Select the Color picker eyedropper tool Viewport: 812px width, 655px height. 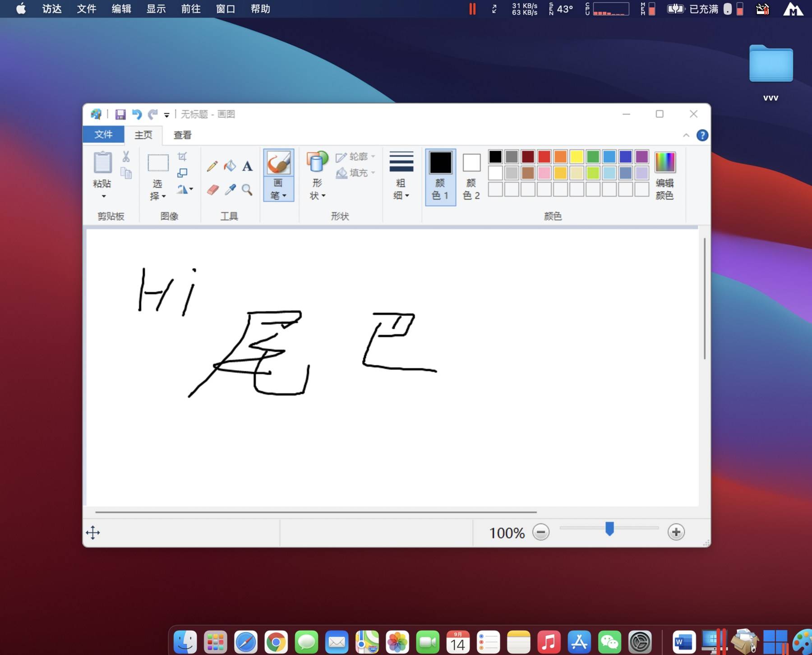click(x=231, y=190)
